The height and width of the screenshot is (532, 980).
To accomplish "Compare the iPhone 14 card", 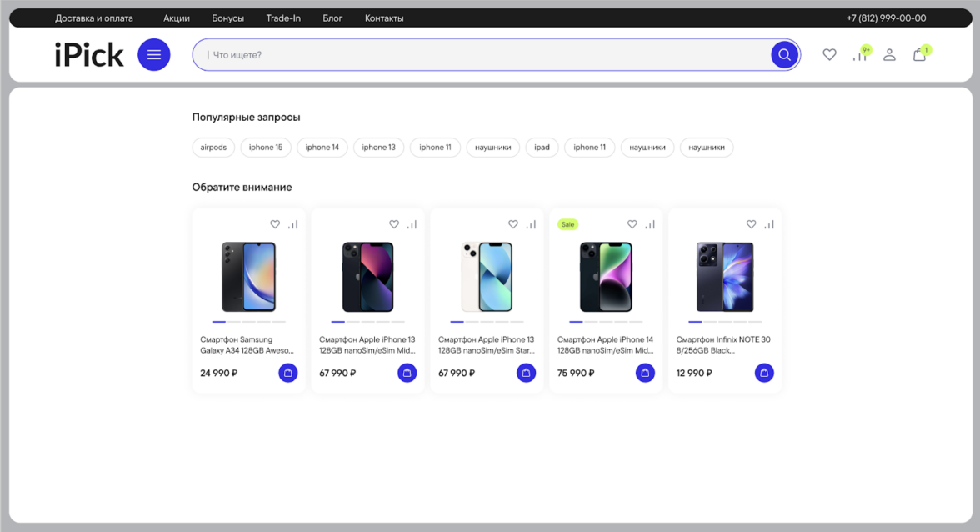I will click(x=650, y=224).
